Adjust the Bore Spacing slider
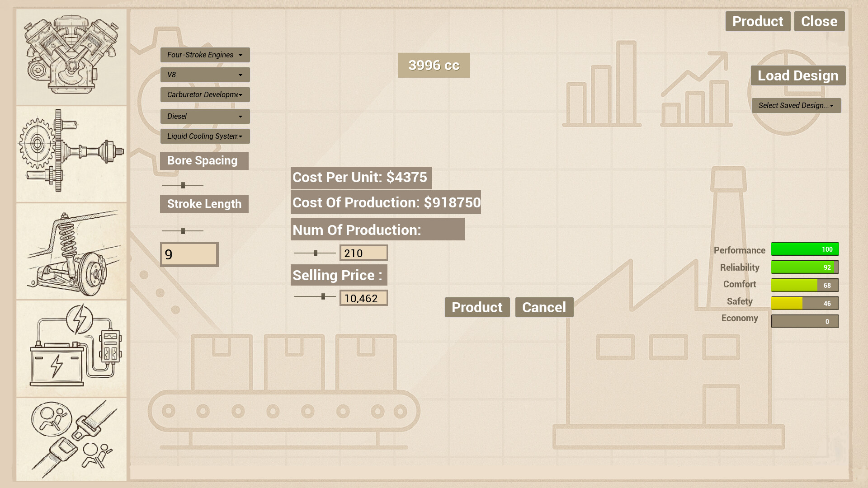Screen dimensions: 868x488 point(183,184)
